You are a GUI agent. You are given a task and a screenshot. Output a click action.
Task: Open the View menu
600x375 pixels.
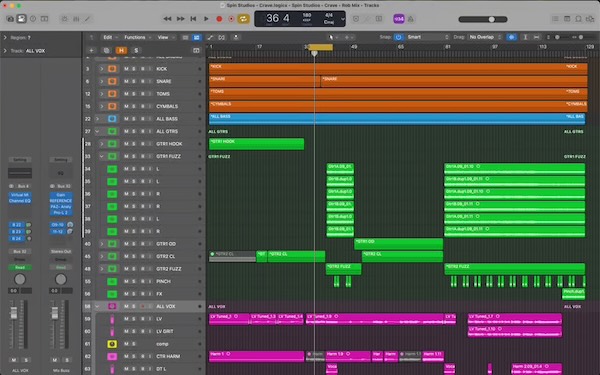(166, 37)
